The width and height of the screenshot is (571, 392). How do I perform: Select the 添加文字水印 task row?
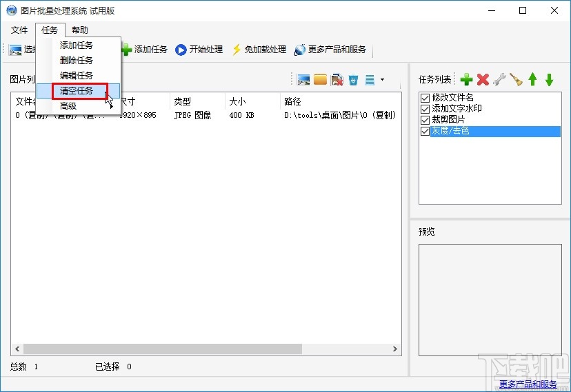coord(457,108)
